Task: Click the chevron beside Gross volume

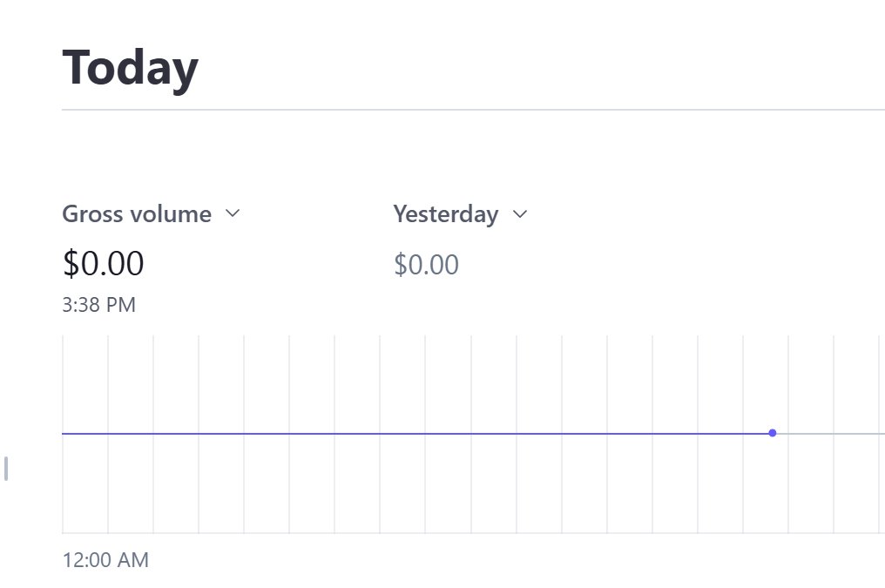Action: [x=233, y=213]
